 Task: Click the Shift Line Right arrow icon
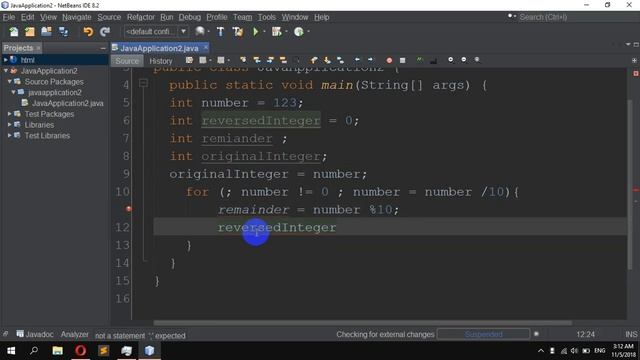370,60
